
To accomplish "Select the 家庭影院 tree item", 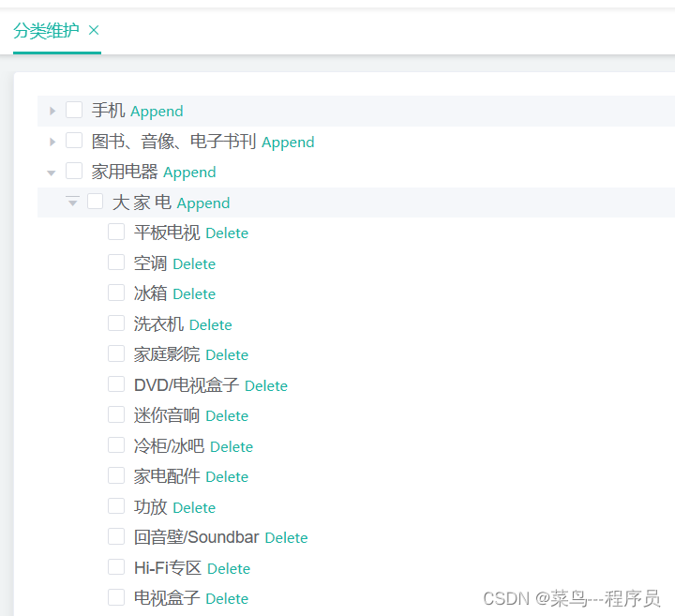I will (x=167, y=354).
